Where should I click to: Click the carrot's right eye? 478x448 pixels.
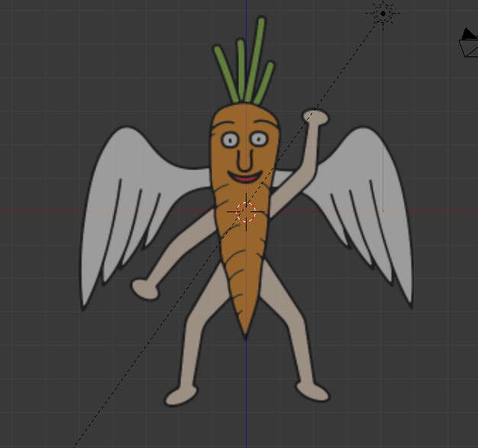click(x=258, y=139)
